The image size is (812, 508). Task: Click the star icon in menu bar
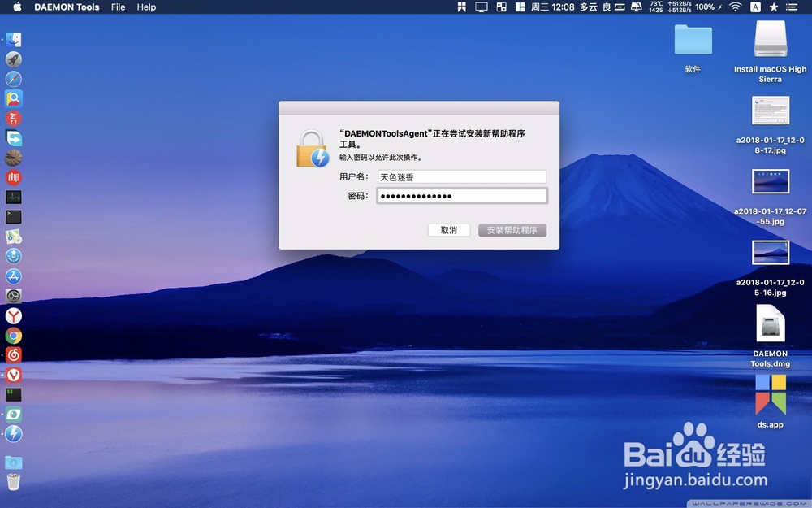(x=773, y=7)
